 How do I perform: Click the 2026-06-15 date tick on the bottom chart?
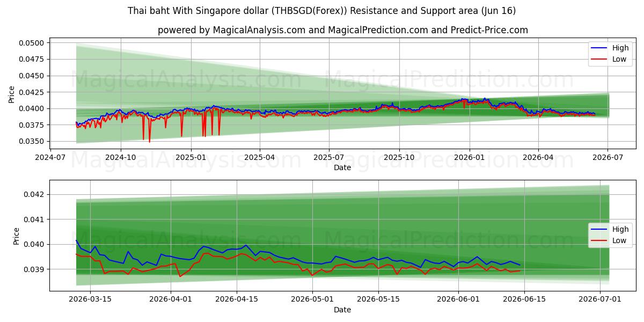[525, 299]
